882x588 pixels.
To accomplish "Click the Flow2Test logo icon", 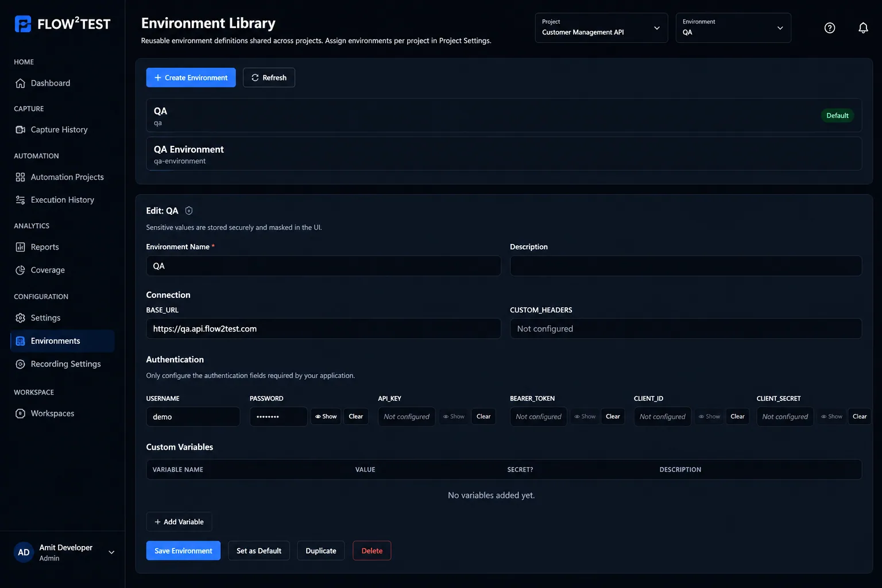I will pyautogui.click(x=23, y=24).
